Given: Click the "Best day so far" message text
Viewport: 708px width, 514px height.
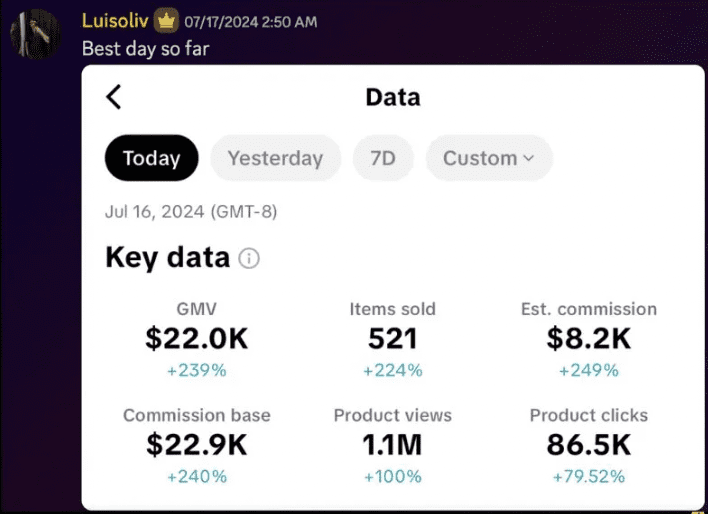Looking at the screenshot, I should click(145, 47).
